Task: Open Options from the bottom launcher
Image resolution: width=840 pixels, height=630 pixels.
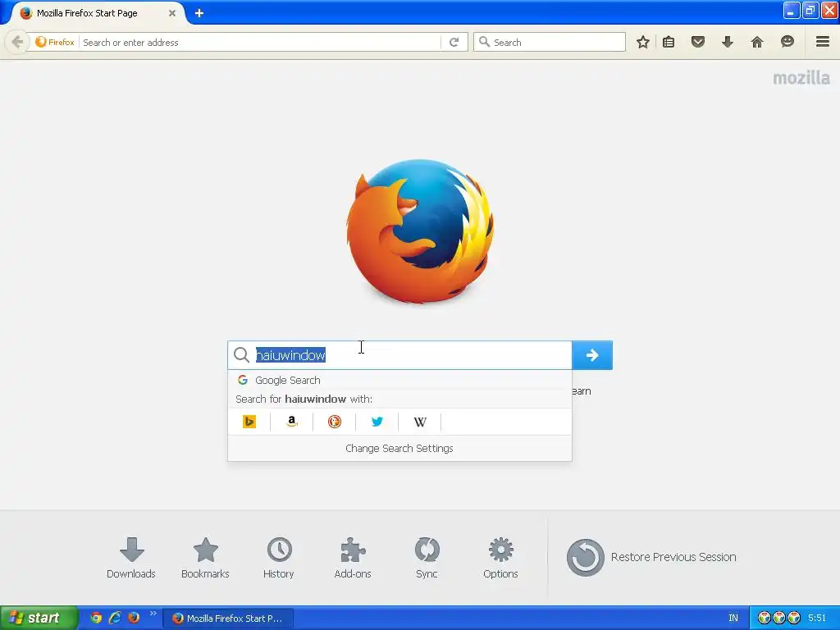Action: coord(500,558)
